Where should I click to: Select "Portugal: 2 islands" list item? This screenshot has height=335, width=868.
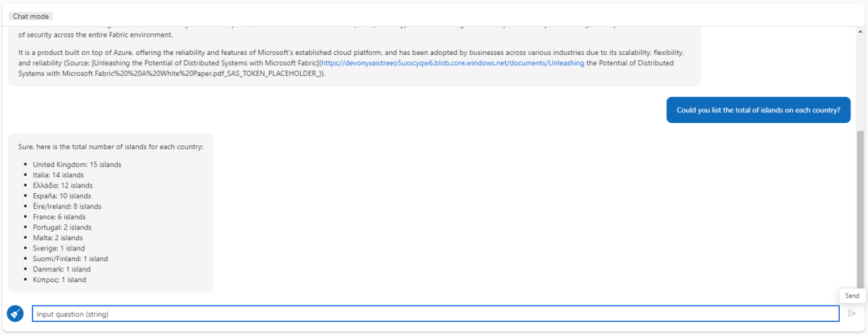[61, 227]
